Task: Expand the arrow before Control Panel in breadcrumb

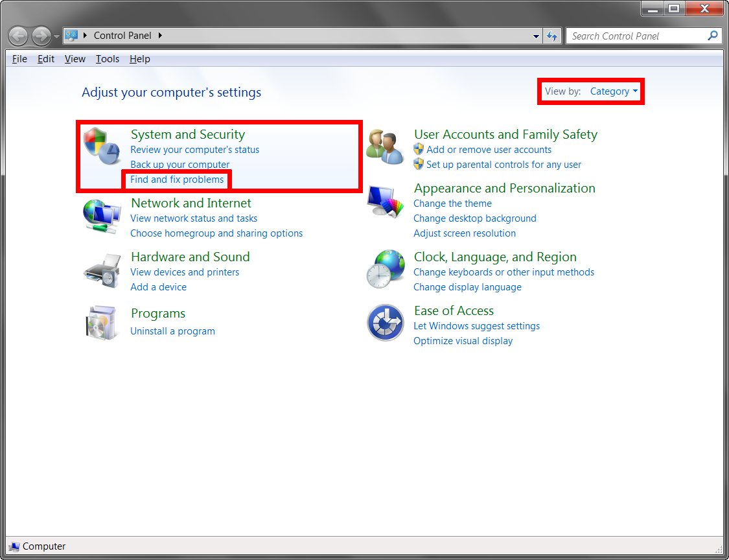Action: pyautogui.click(x=85, y=36)
